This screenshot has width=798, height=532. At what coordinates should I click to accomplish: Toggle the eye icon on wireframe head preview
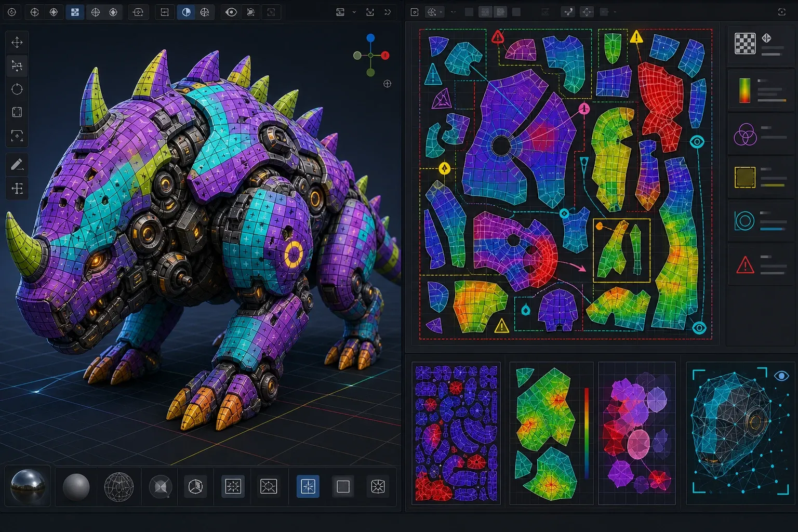(781, 376)
